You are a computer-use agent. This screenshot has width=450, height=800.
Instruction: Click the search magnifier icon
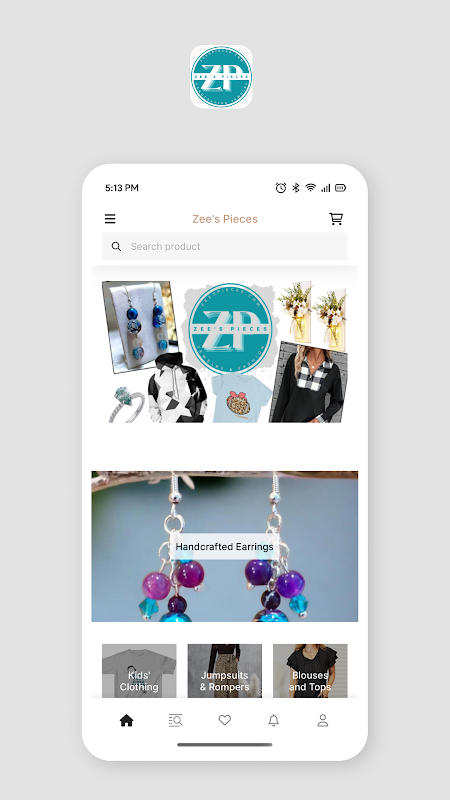(116, 246)
